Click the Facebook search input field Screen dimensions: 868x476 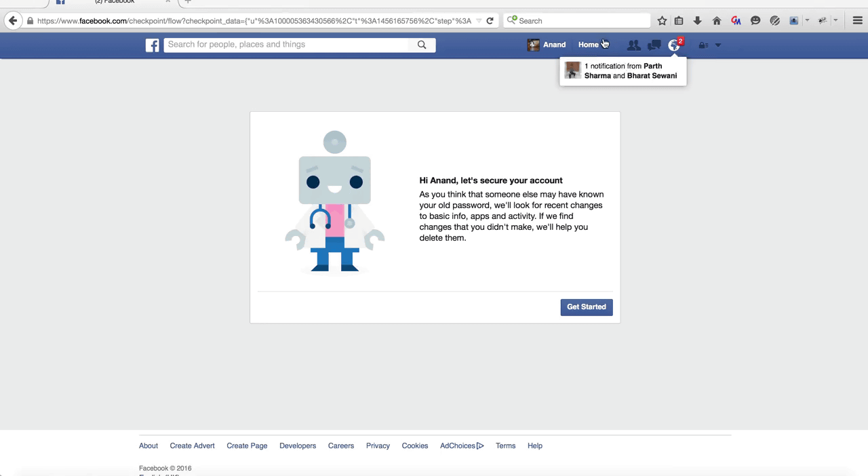click(x=286, y=45)
